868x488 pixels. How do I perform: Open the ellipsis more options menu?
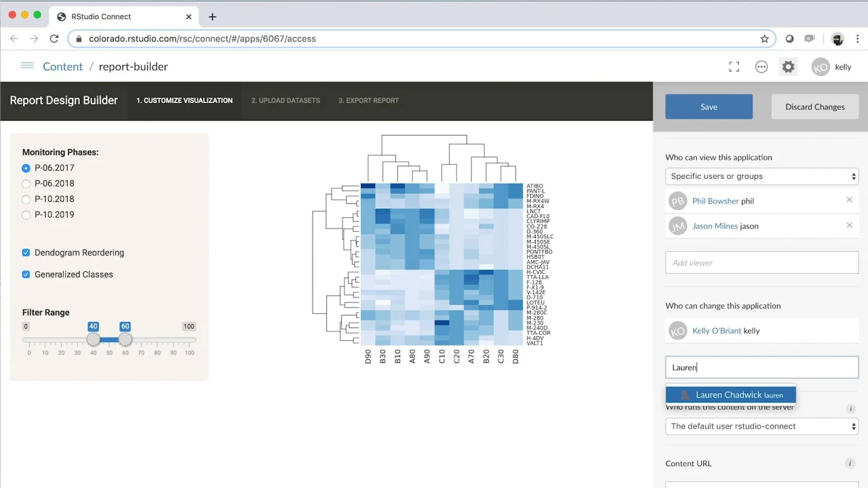click(x=762, y=66)
